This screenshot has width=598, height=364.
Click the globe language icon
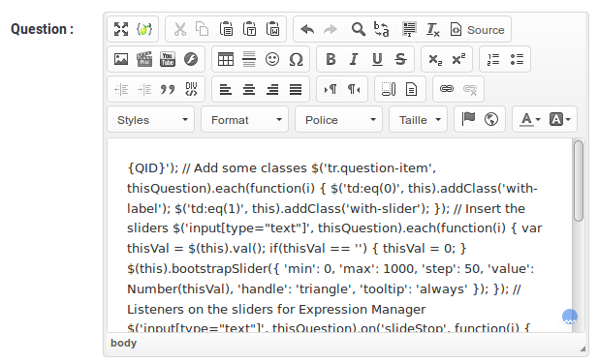click(491, 119)
